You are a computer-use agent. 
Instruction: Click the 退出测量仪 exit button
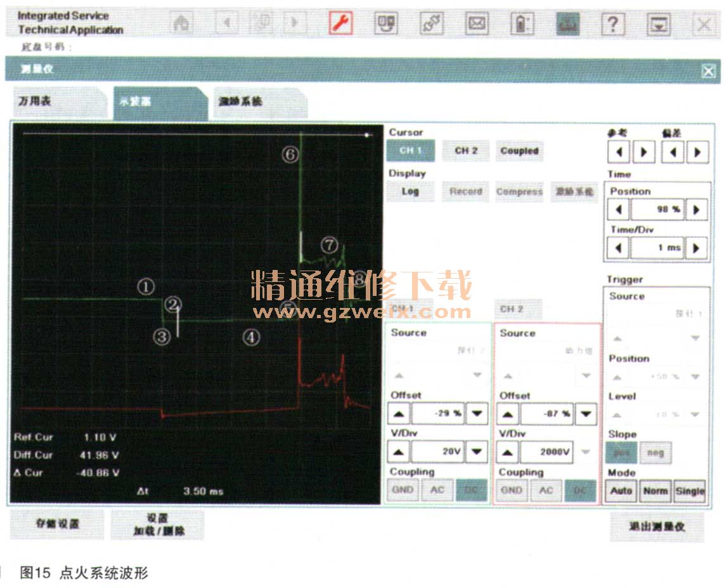(657, 527)
